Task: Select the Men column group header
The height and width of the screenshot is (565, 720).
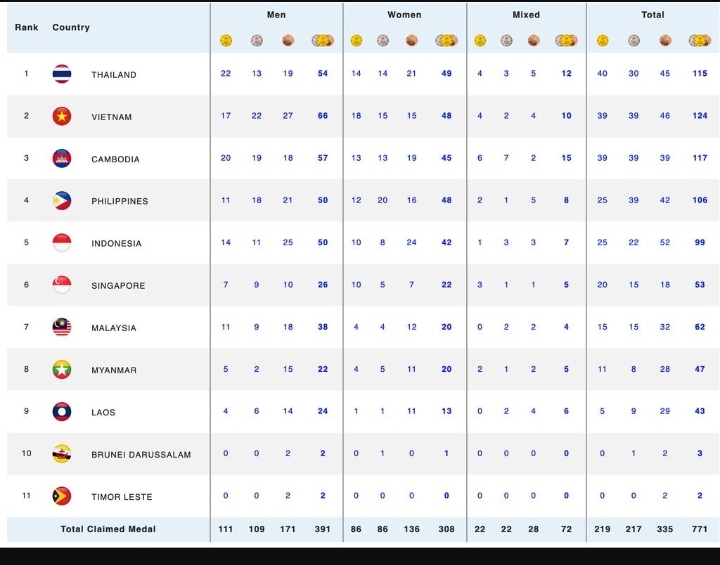Action: coord(276,15)
